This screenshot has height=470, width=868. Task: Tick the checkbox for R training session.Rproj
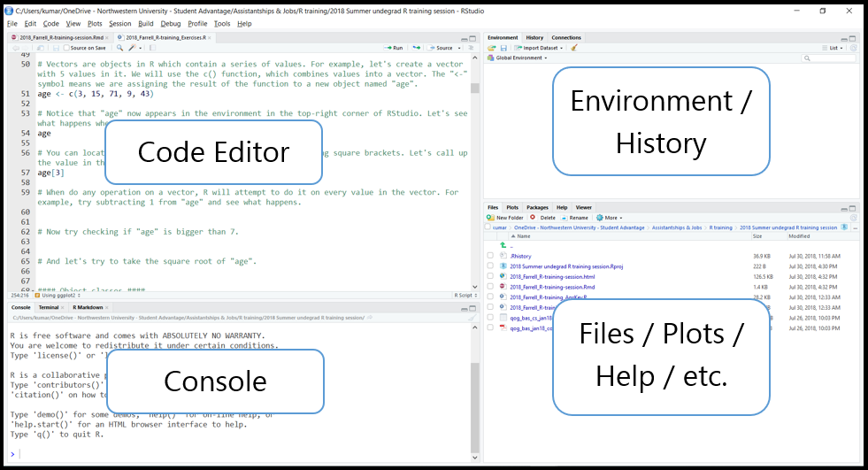[490, 266]
